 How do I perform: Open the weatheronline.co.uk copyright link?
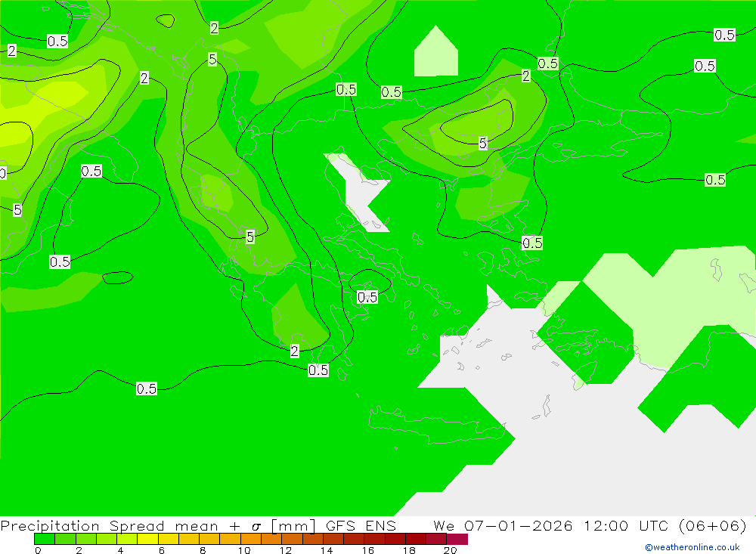tap(692, 547)
